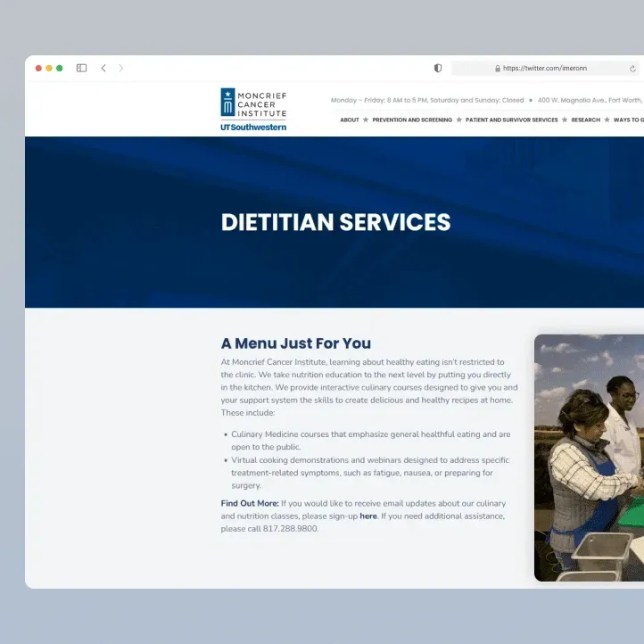Open Prevention and Screening menu
The image size is (644, 644).
click(412, 120)
